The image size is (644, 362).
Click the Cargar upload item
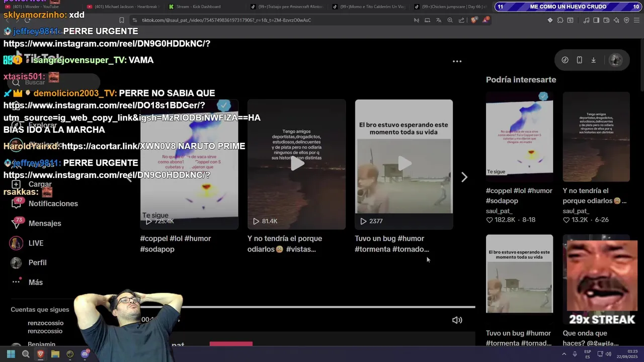click(31, 184)
